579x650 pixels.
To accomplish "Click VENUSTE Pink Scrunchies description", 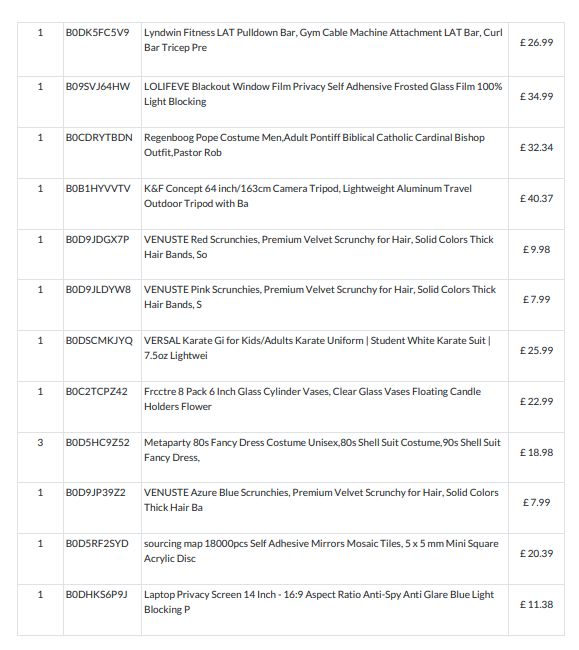I will pos(320,297).
